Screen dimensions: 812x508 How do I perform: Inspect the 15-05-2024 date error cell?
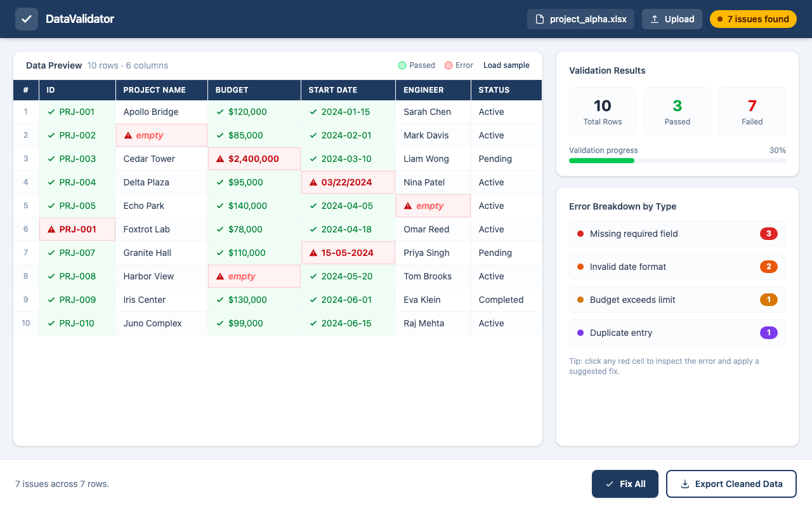click(348, 253)
